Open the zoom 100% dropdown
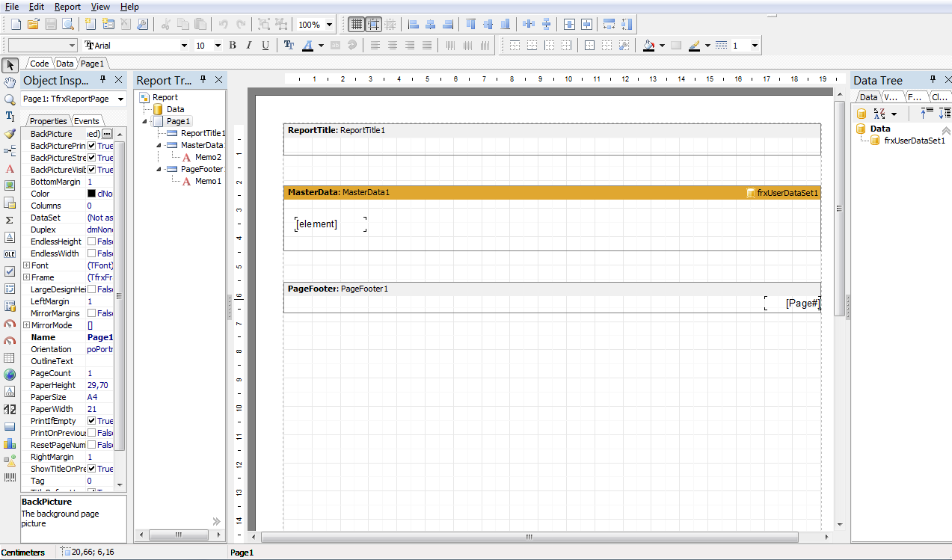952x560 pixels. [329, 25]
